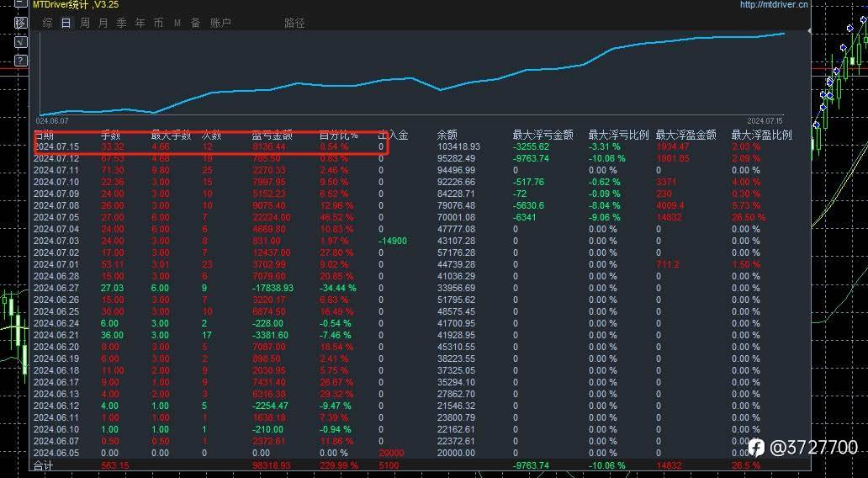Select the 2024.06.10 date cell
The image size is (868, 478).
tap(56, 429)
